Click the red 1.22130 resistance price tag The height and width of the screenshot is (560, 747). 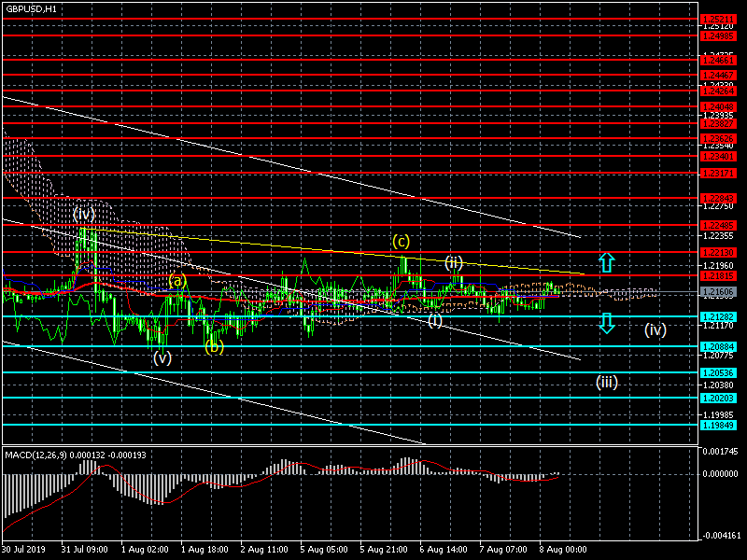(719, 253)
